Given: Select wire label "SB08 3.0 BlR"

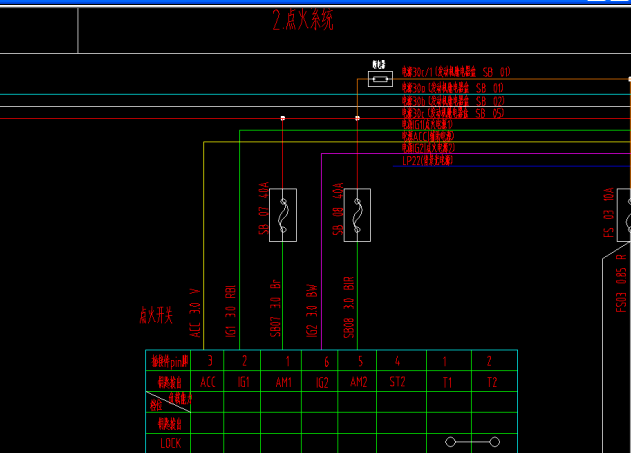Looking at the screenshot, I should click(349, 307).
